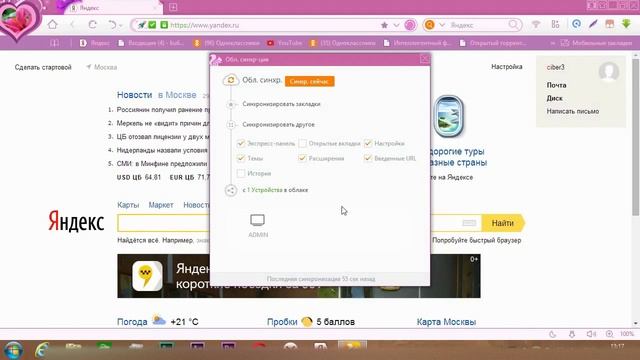
Task: Click the Пробки traffic link
Action: pos(282,322)
